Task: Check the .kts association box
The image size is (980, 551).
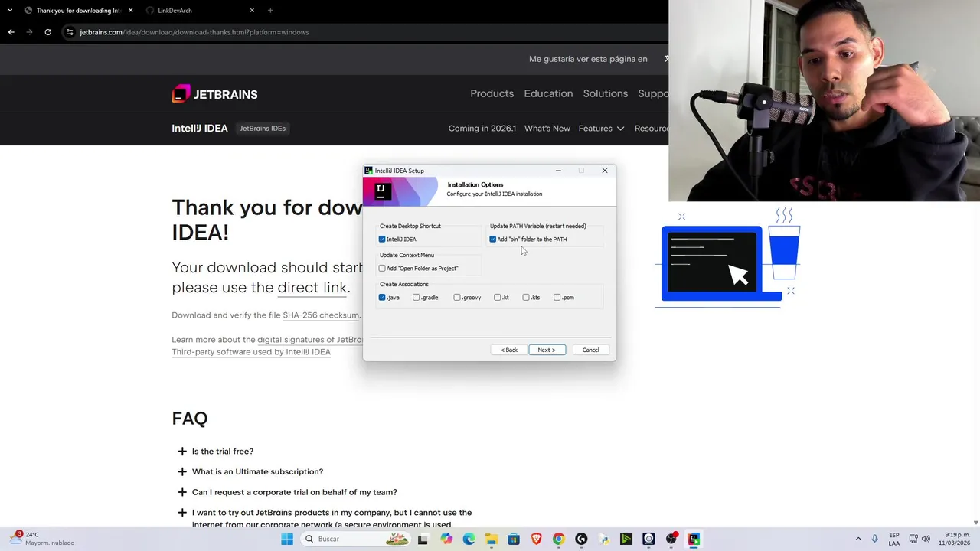Action: (526, 298)
